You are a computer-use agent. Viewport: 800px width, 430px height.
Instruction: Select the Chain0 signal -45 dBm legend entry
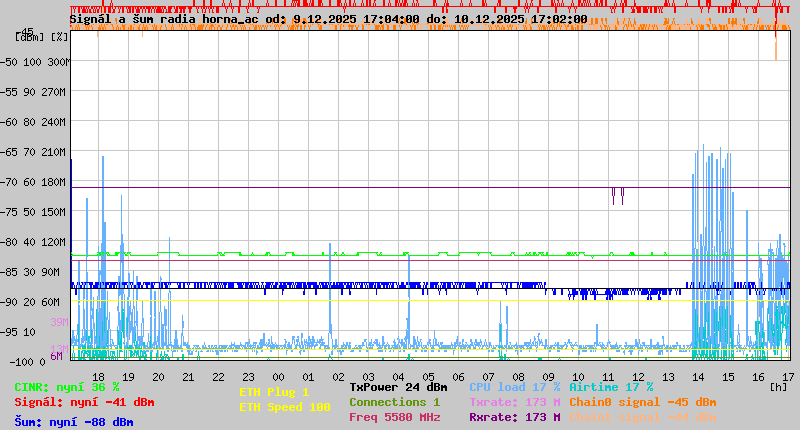(642, 402)
